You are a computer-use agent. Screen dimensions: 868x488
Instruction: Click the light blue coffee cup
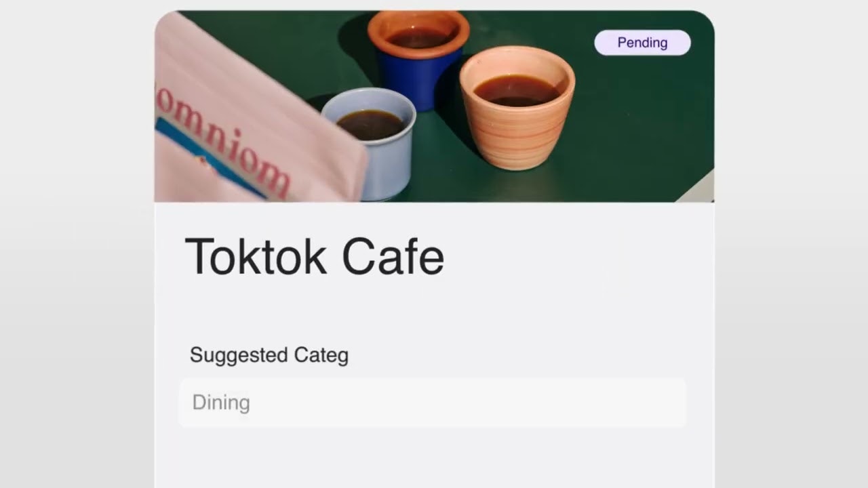click(x=372, y=144)
